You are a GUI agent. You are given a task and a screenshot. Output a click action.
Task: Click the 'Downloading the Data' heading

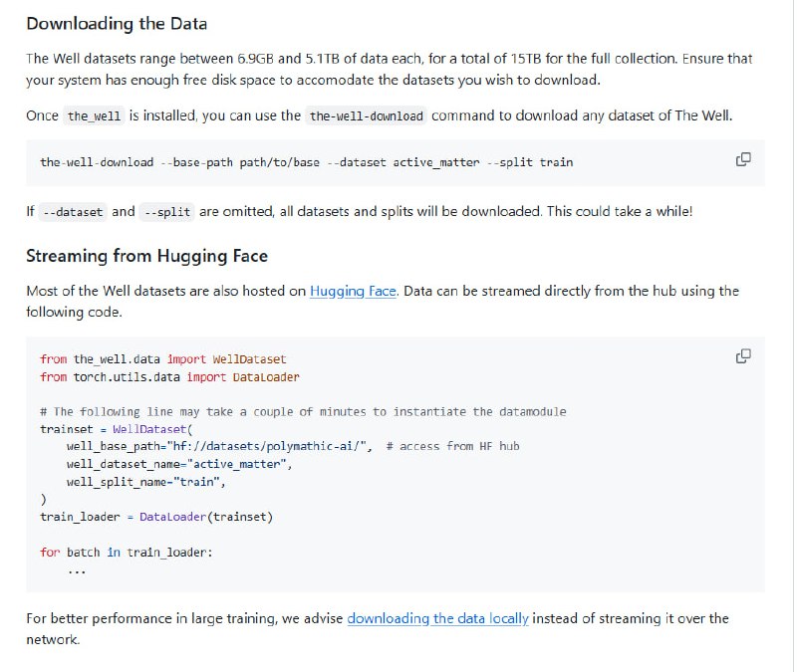(117, 22)
